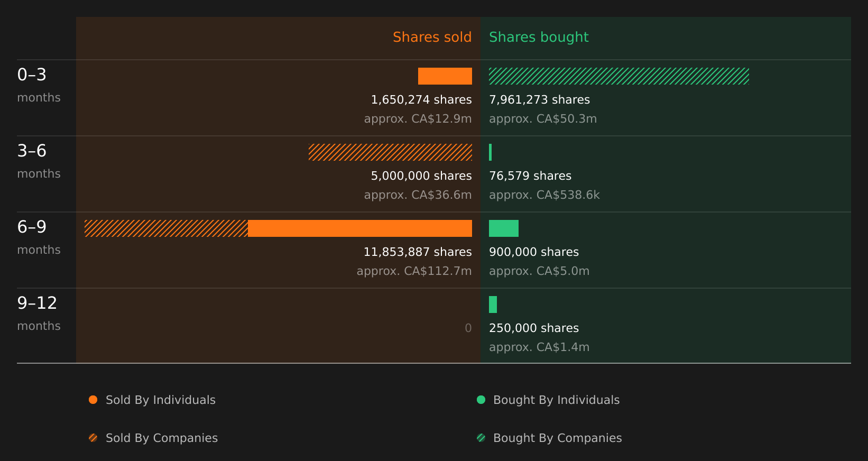Click the Shares bought column header

[539, 37]
